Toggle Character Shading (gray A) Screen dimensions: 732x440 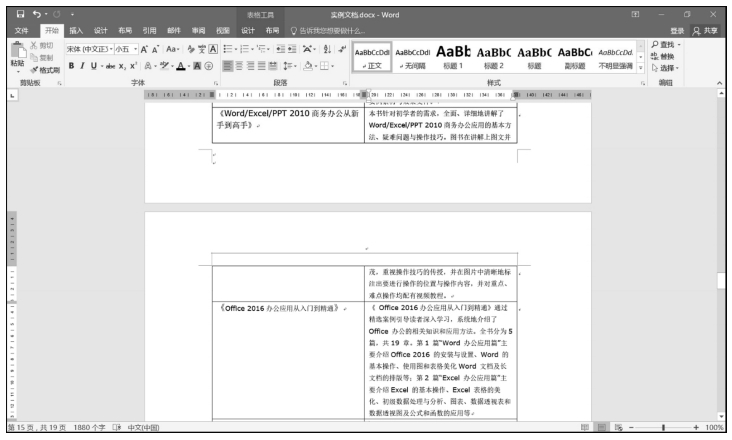[197, 66]
